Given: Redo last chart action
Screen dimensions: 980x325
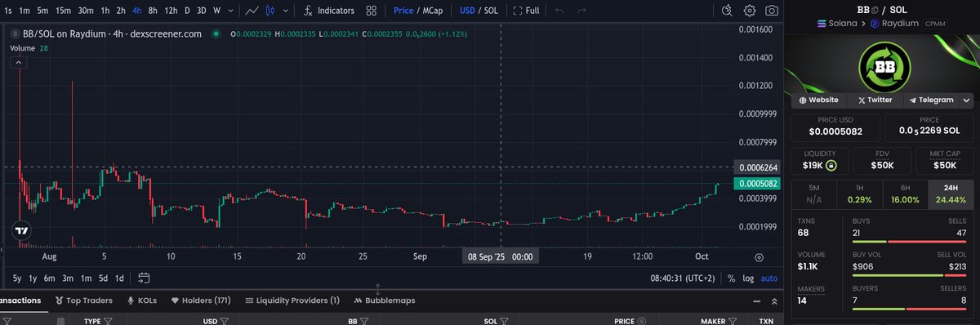Looking at the screenshot, I should pos(581,11).
